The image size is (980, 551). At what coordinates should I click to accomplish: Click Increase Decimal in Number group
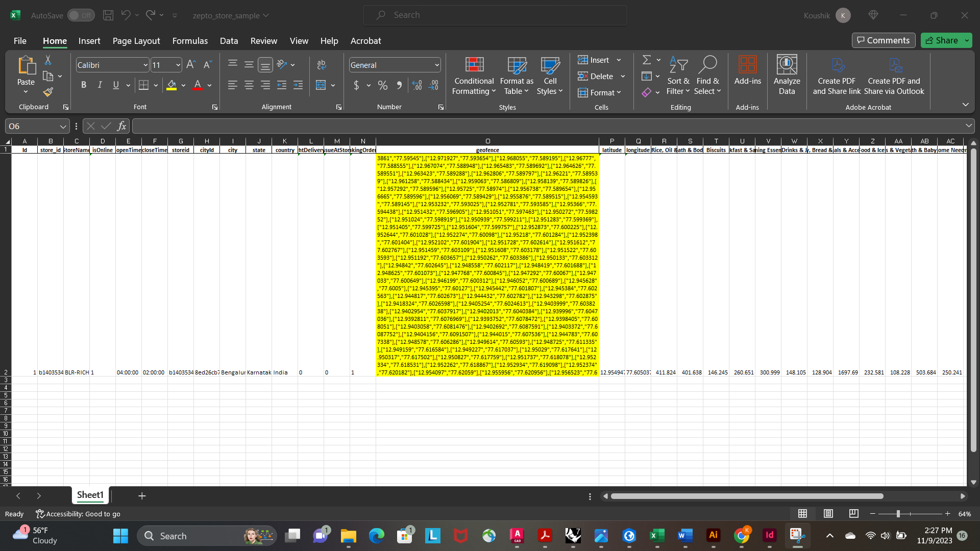point(418,85)
